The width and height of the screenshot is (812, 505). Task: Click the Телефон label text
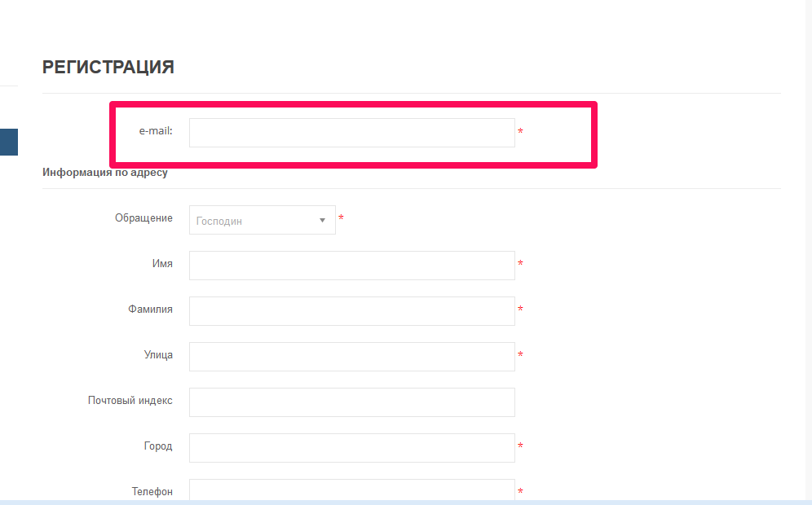[x=152, y=491]
